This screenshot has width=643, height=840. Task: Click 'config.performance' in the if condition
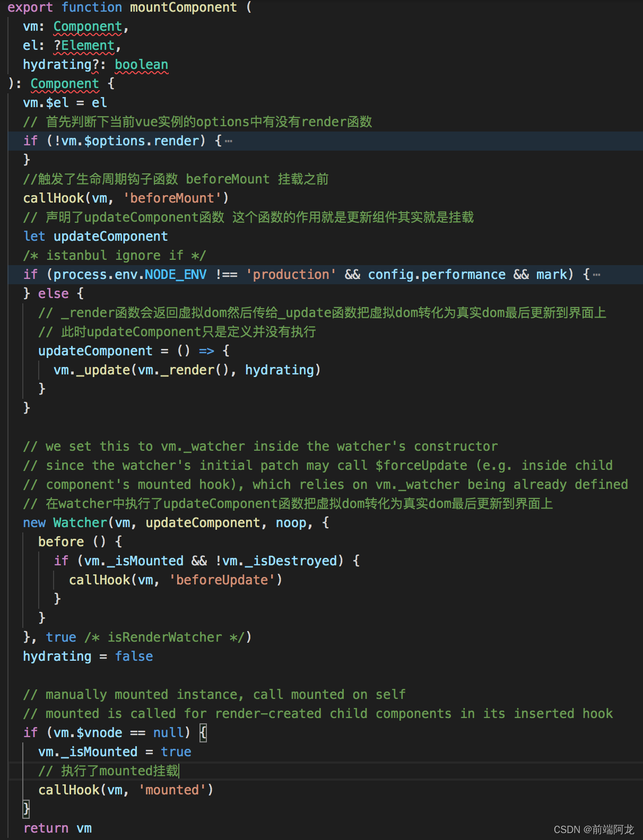[x=437, y=275]
